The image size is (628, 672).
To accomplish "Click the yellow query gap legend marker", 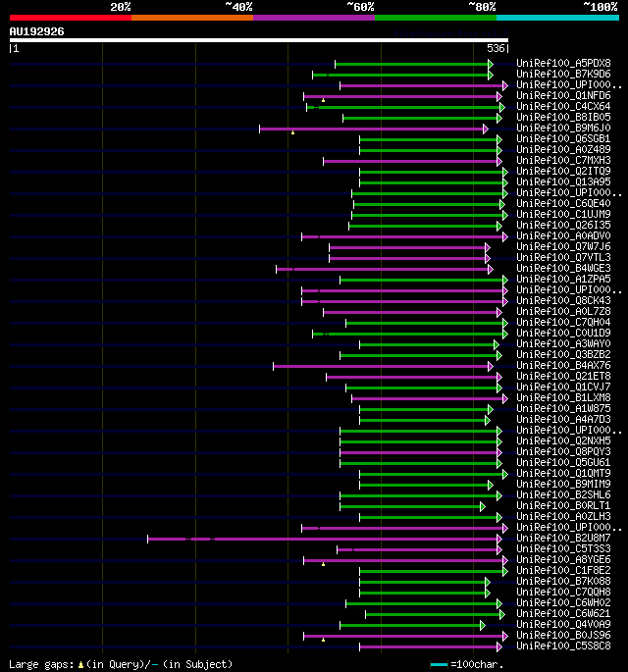I will [80, 665].
